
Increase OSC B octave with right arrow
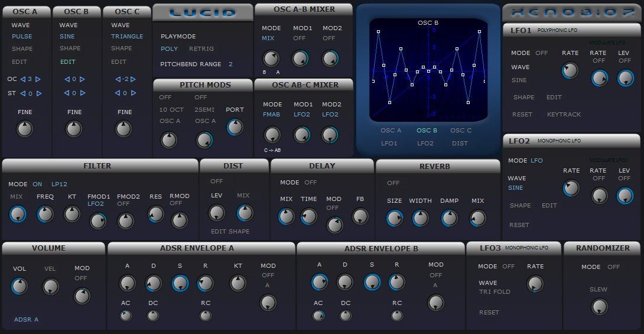coord(82,79)
